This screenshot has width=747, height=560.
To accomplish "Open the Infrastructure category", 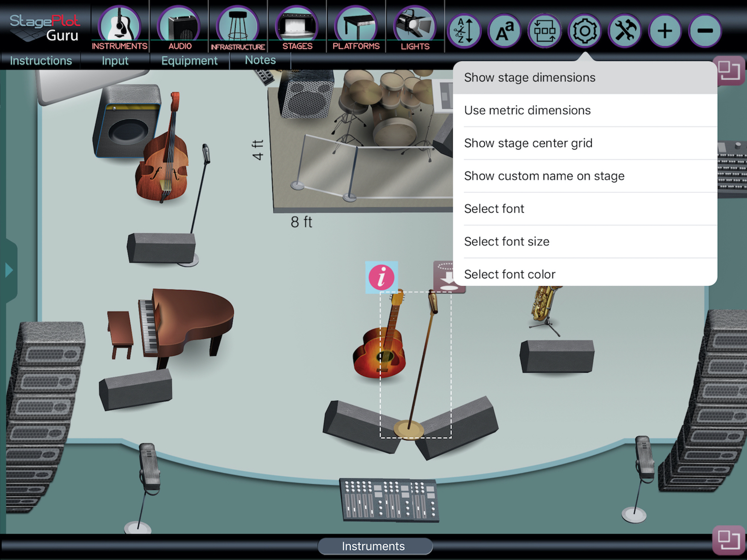I will tap(238, 28).
